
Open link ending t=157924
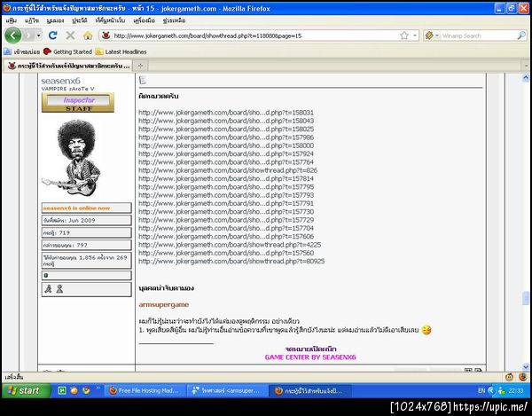point(226,153)
